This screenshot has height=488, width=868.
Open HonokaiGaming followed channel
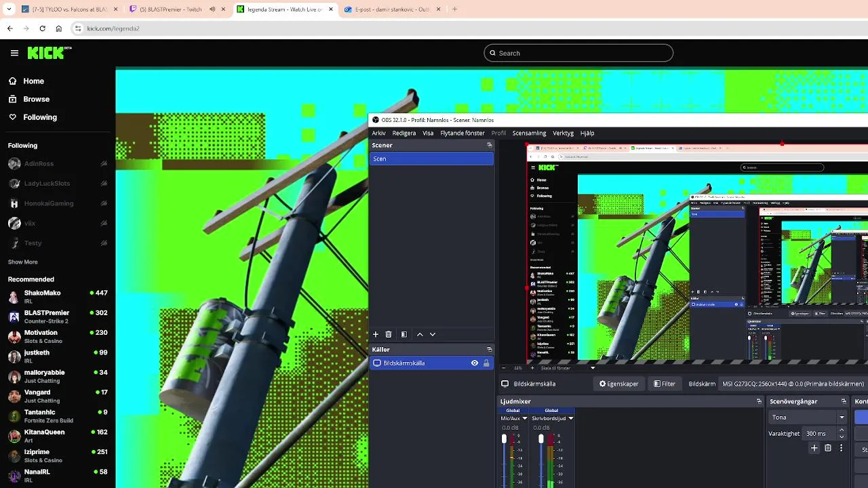pos(58,203)
